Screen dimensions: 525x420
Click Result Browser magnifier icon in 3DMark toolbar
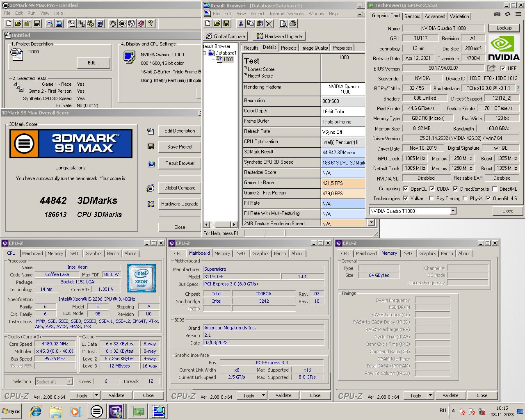59,24
